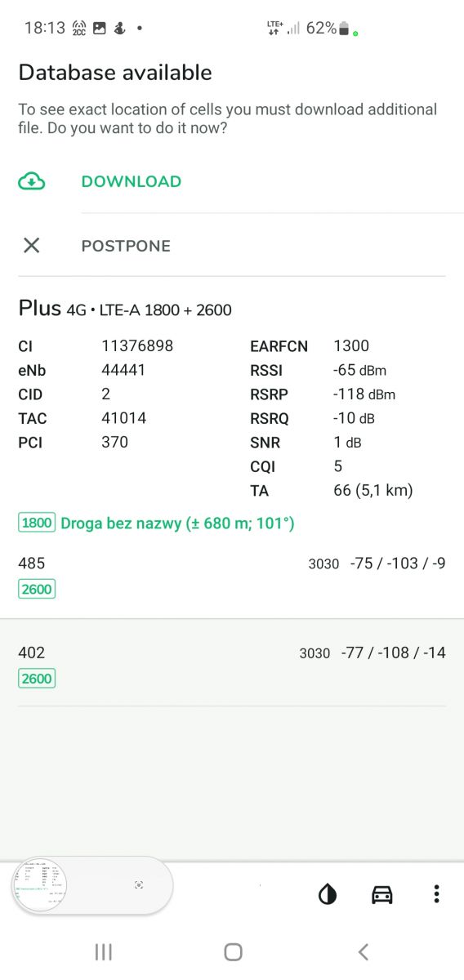Open recent apps with the three-bar button
The image size is (464, 980).
103,951
